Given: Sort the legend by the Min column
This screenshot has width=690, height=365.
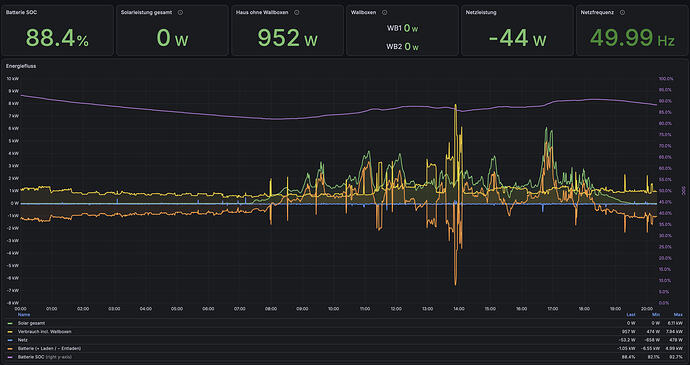Looking at the screenshot, I should (x=656, y=315).
